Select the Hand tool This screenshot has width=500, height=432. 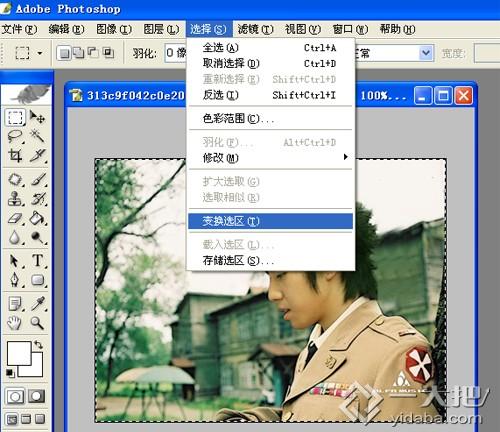(15, 323)
